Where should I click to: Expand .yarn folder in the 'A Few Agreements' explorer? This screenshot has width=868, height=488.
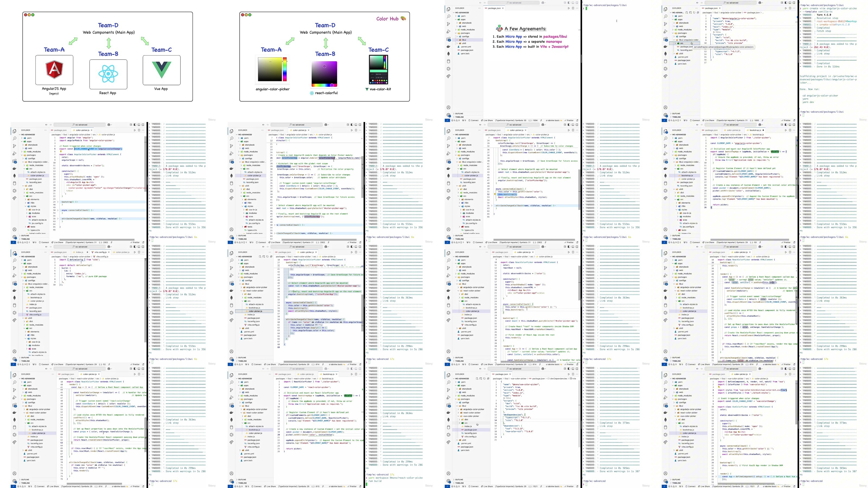456,16
